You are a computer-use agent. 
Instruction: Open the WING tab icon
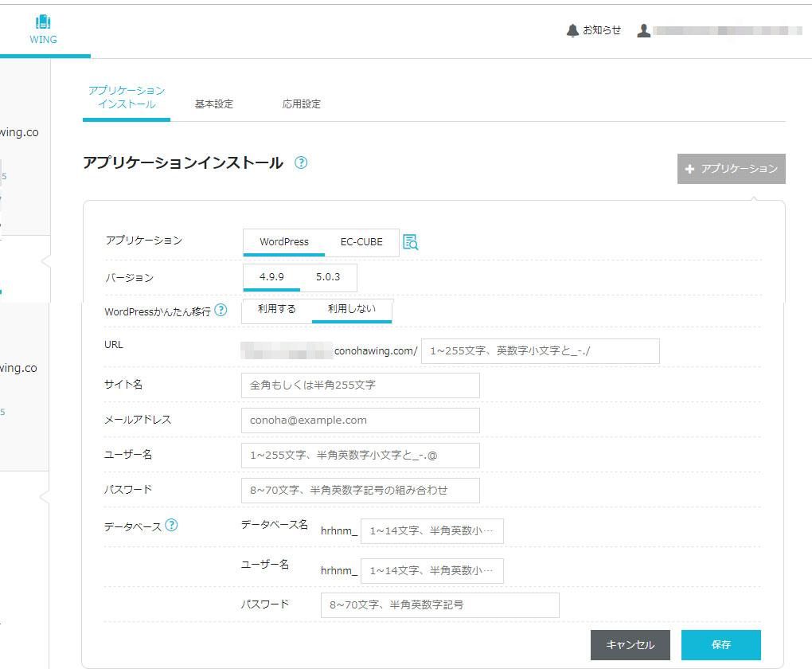pos(43,22)
